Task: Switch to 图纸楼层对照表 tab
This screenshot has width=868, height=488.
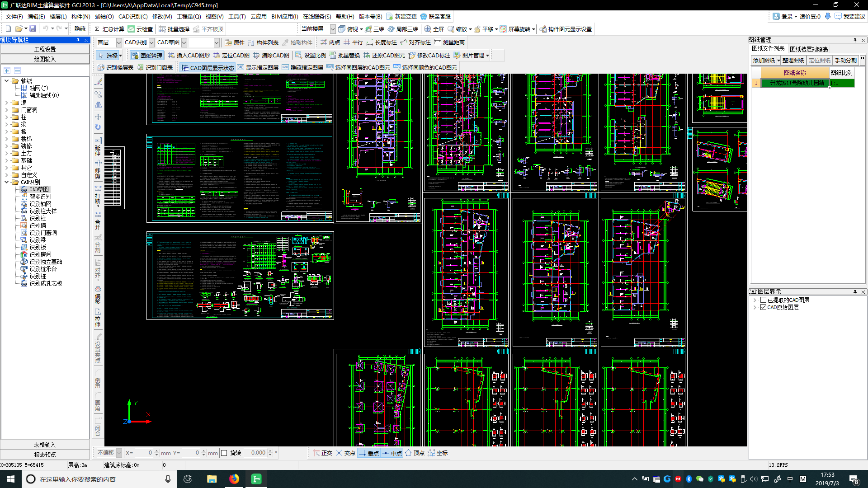Action: click(809, 49)
